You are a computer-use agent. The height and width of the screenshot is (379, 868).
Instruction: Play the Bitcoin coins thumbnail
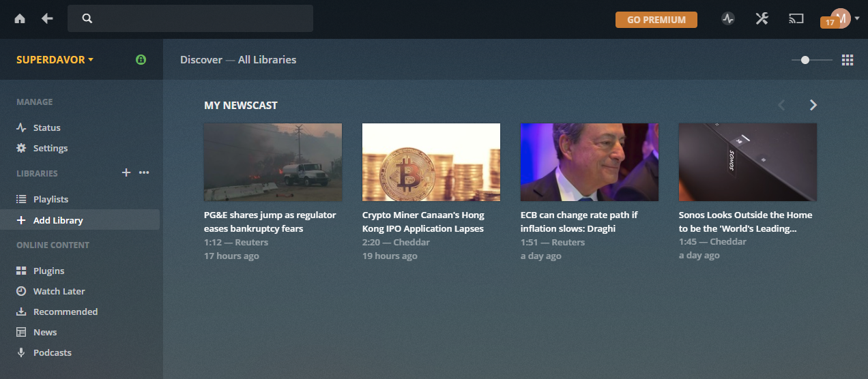[x=431, y=162]
